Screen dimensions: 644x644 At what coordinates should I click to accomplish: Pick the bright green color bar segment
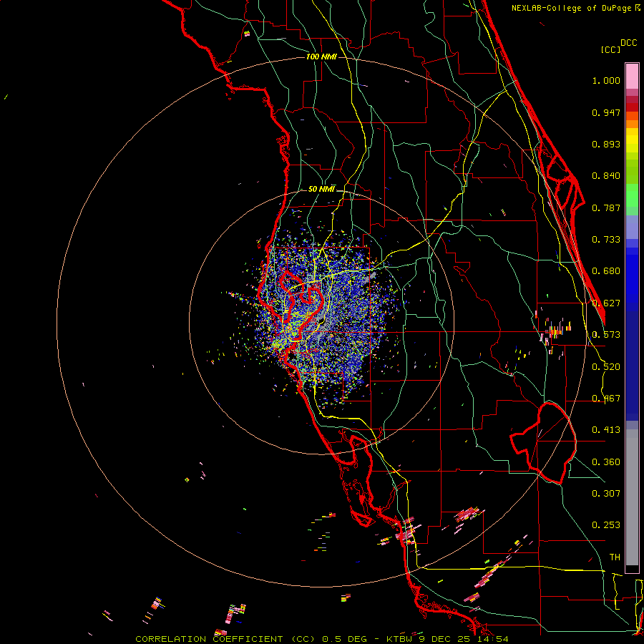632,195
